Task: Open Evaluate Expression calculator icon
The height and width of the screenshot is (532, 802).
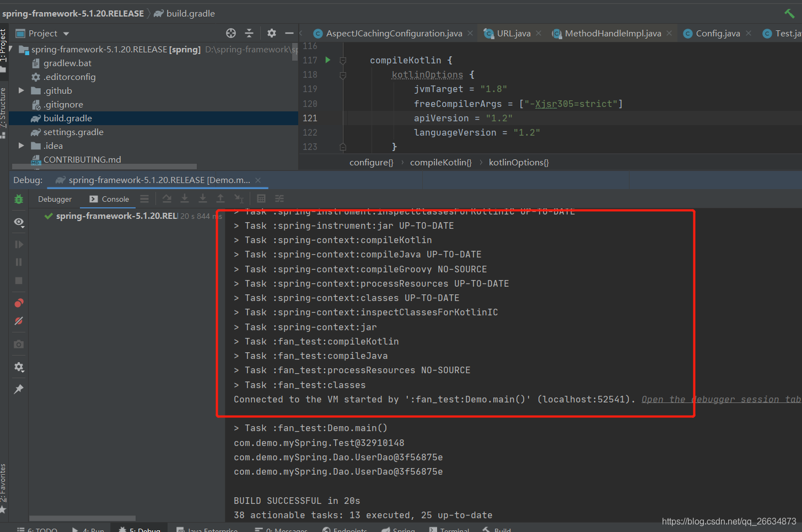Action: click(x=261, y=198)
